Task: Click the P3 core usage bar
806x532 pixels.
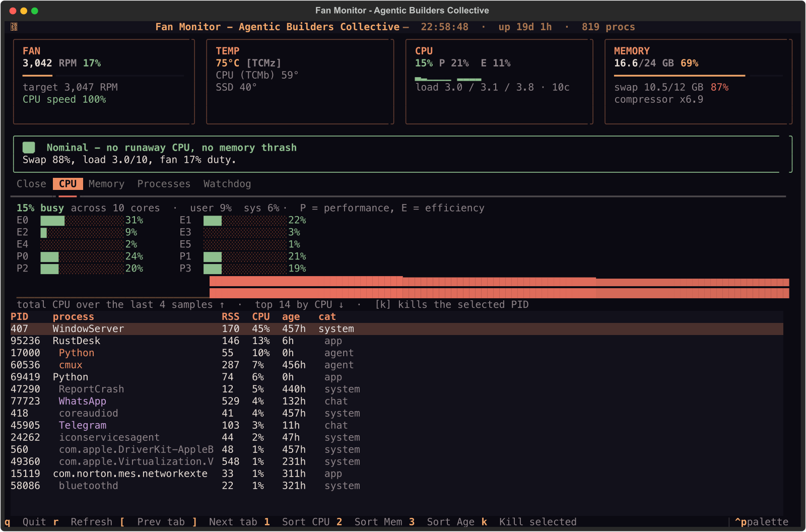Action: 245,269
